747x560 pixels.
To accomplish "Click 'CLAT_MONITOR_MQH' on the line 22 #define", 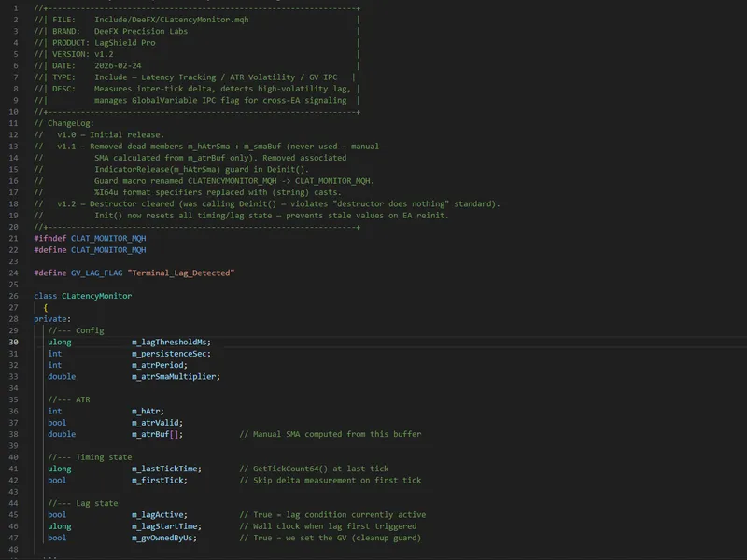I will click(108, 250).
